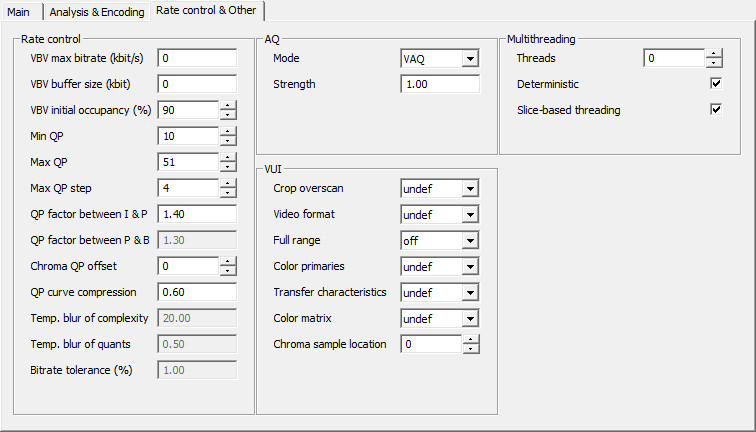Viewport: 756px width, 432px height.
Task: Increase Max QP using up arrow
Action: point(228,157)
